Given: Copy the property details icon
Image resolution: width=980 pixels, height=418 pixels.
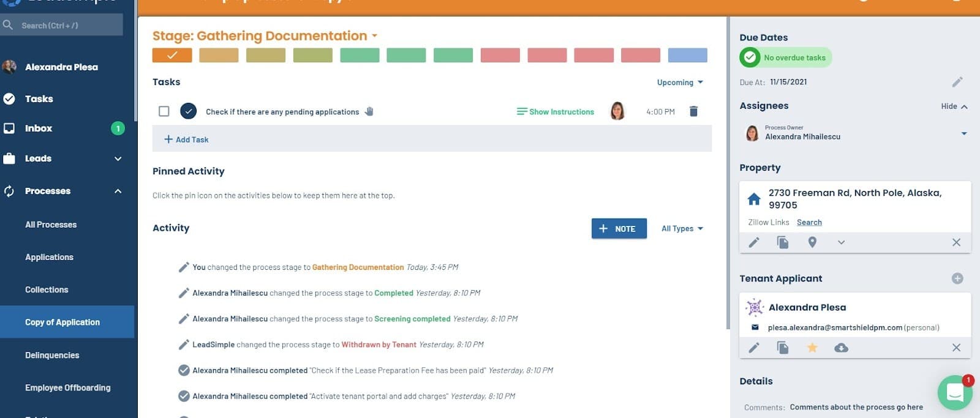Looking at the screenshot, I should coord(783,242).
